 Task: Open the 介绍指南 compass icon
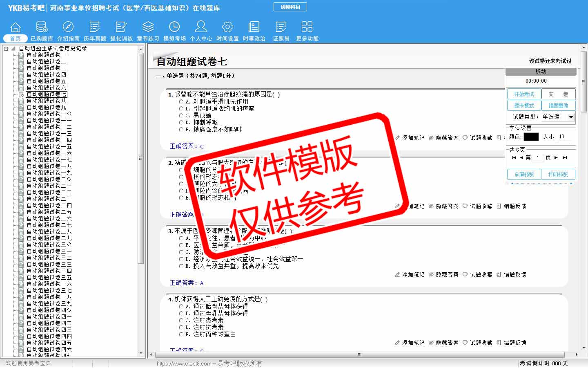[68, 27]
